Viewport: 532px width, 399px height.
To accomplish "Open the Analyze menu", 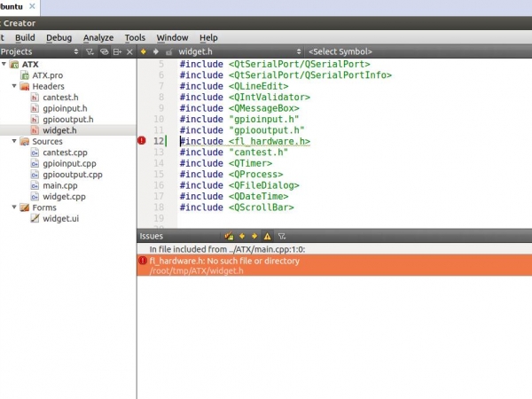I will (x=98, y=38).
